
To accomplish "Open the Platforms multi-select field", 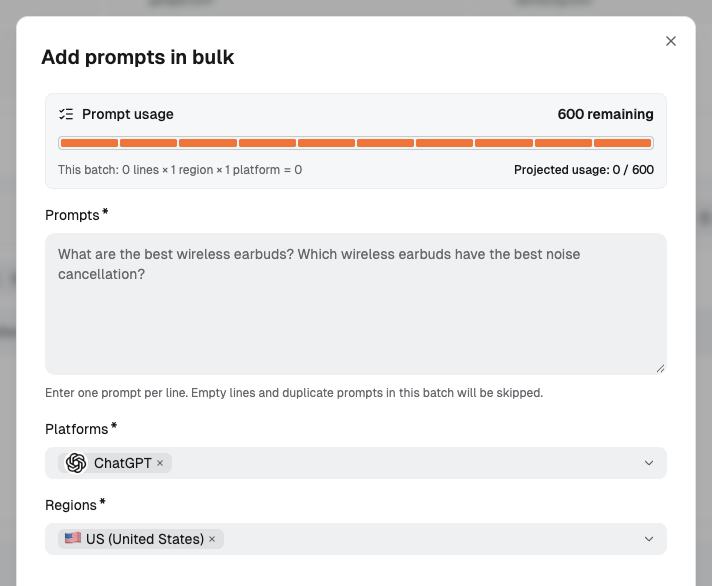I will coord(356,463).
